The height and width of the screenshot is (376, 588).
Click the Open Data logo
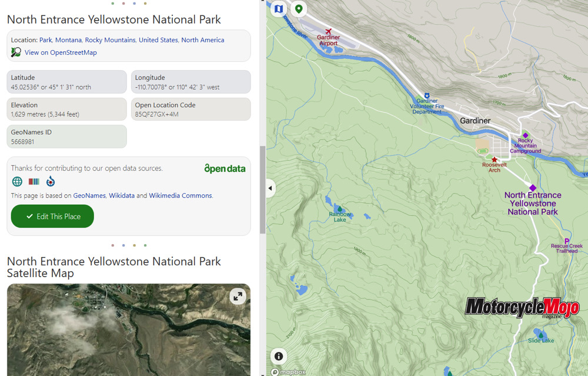click(x=225, y=169)
